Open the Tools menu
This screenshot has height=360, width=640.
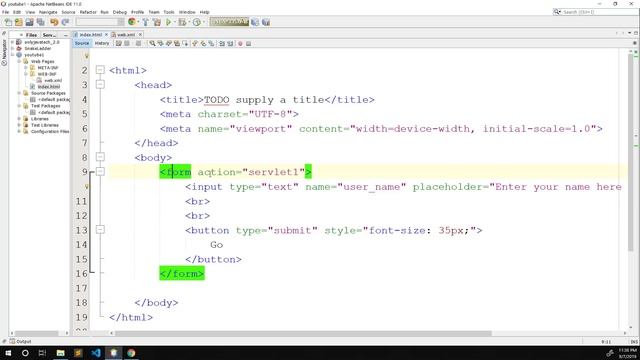click(169, 12)
